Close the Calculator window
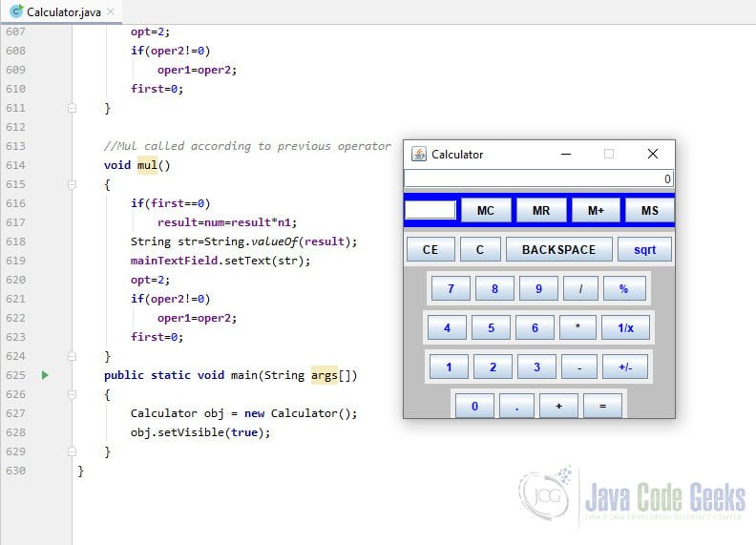The image size is (756, 545). coord(652,154)
